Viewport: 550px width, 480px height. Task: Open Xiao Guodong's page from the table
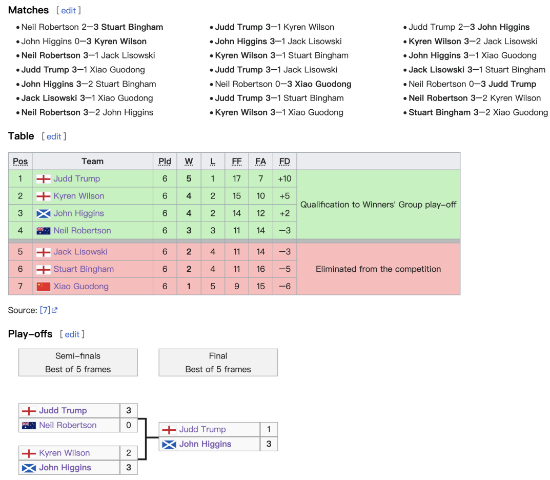(x=81, y=287)
